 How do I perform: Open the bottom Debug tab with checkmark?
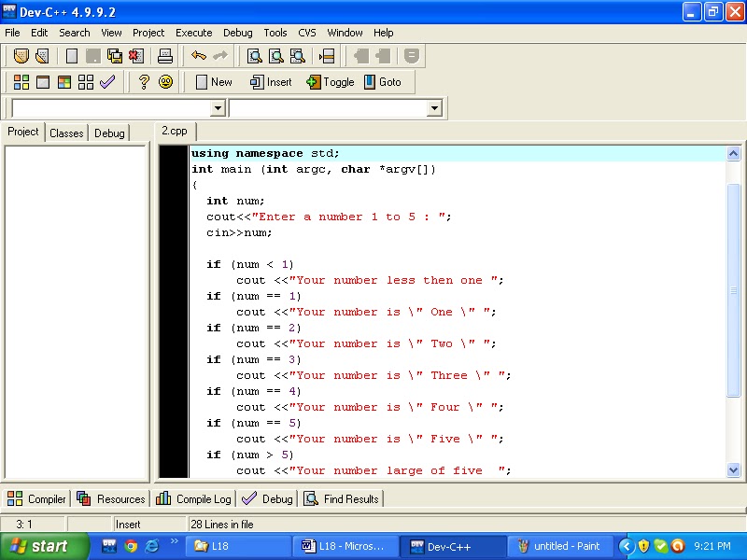[x=267, y=498]
